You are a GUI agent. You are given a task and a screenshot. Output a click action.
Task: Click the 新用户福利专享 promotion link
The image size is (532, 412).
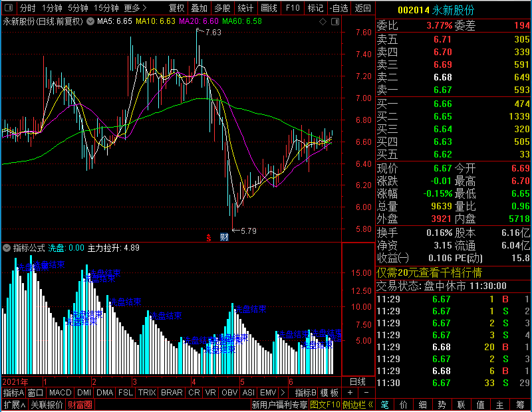coord(279,405)
